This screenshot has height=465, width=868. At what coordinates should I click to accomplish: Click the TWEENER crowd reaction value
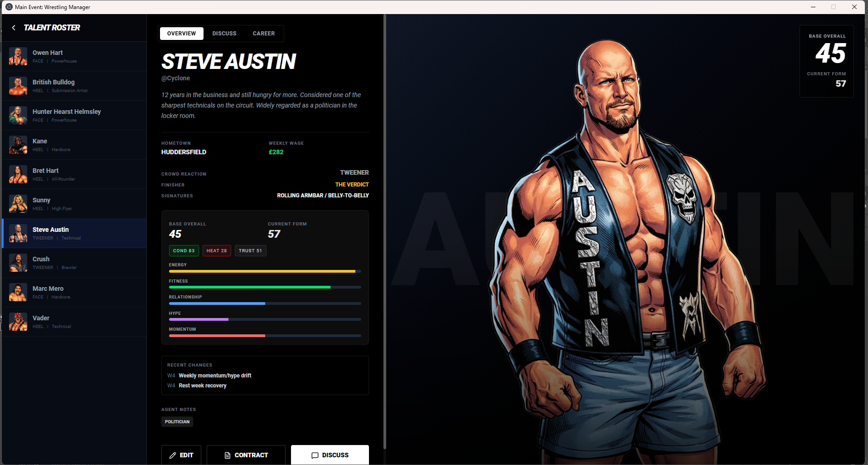(354, 173)
